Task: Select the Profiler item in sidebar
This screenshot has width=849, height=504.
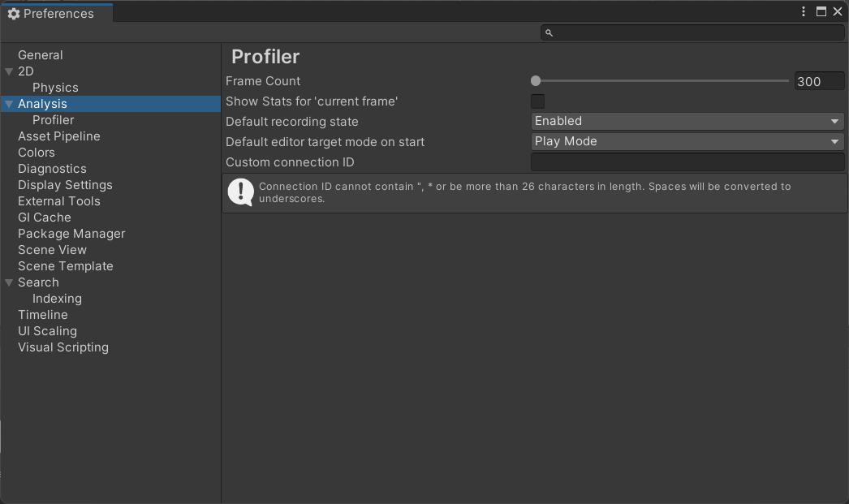Action: pos(53,120)
